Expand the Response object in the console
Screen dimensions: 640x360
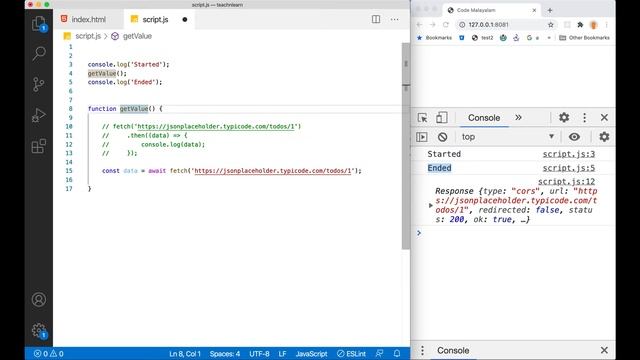pyautogui.click(x=431, y=205)
